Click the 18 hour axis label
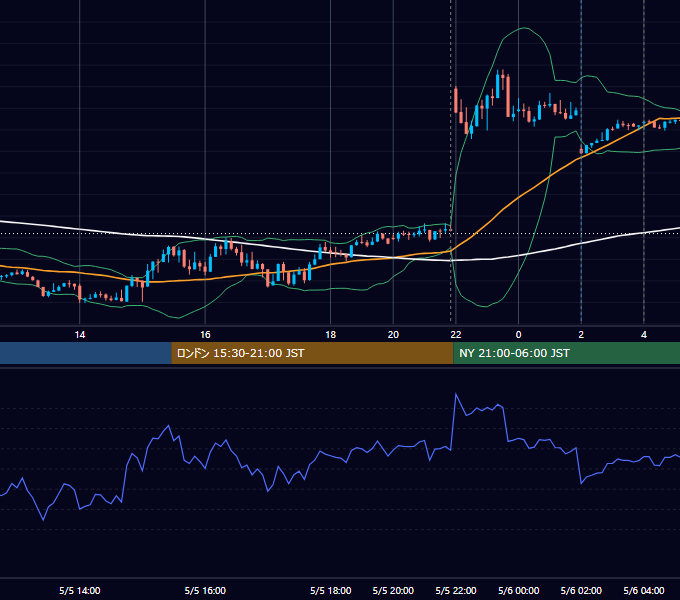Viewport: 680px width, 600px height. 330,335
